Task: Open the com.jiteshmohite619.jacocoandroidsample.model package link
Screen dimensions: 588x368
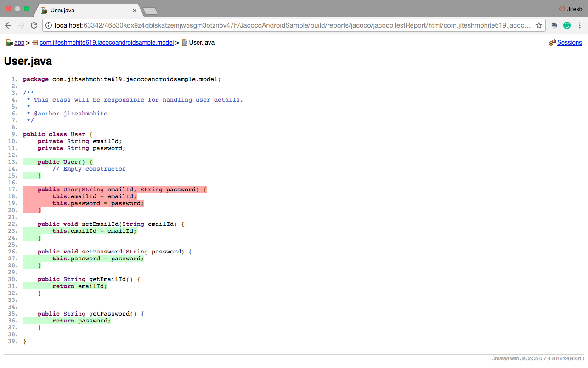Action: click(107, 43)
